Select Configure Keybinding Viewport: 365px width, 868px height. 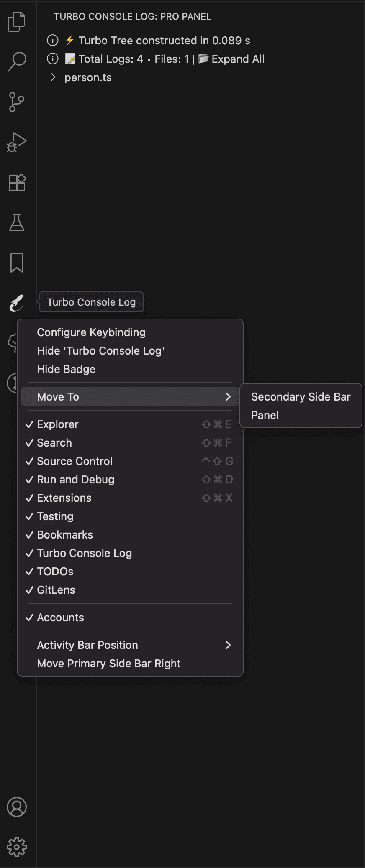(91, 332)
